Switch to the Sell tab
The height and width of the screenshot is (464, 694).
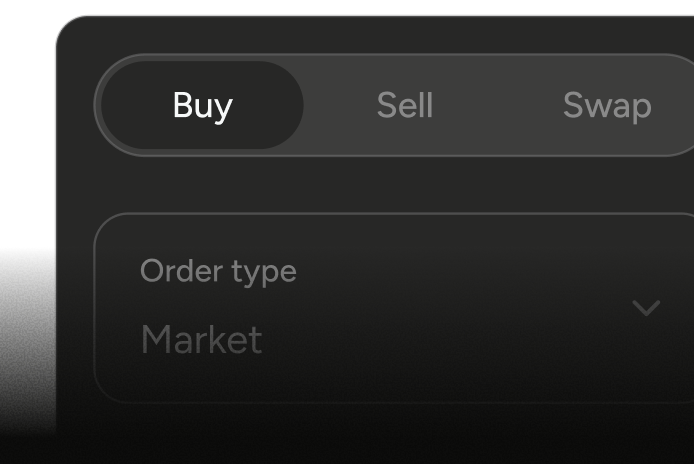tap(404, 105)
